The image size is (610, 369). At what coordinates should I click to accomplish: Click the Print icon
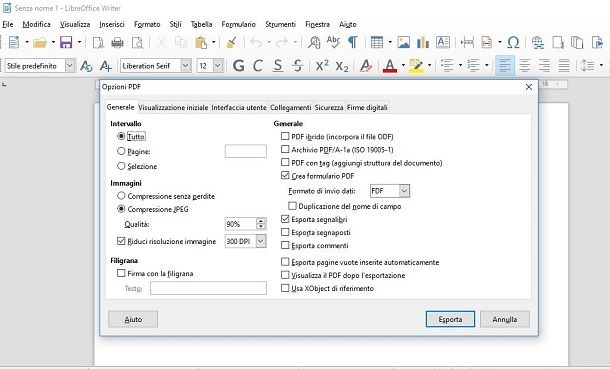(x=117, y=42)
